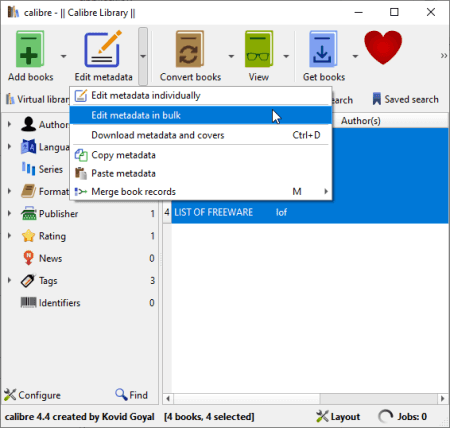450x428 pixels.
Task: Choose Edit metadata individually
Action: coord(201,96)
